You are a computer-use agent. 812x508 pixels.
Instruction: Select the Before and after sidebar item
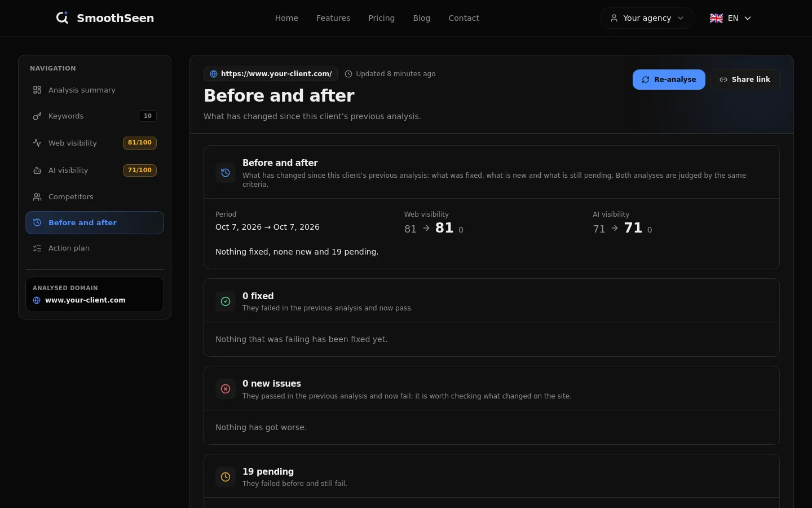[x=95, y=223]
